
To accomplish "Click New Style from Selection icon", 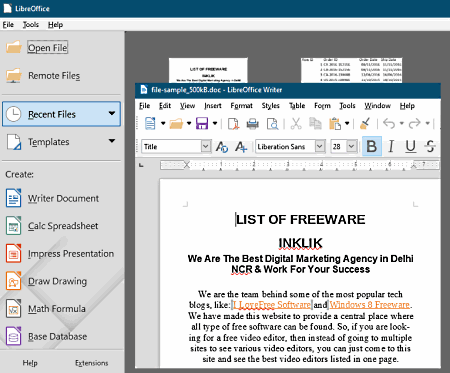I will [241, 147].
